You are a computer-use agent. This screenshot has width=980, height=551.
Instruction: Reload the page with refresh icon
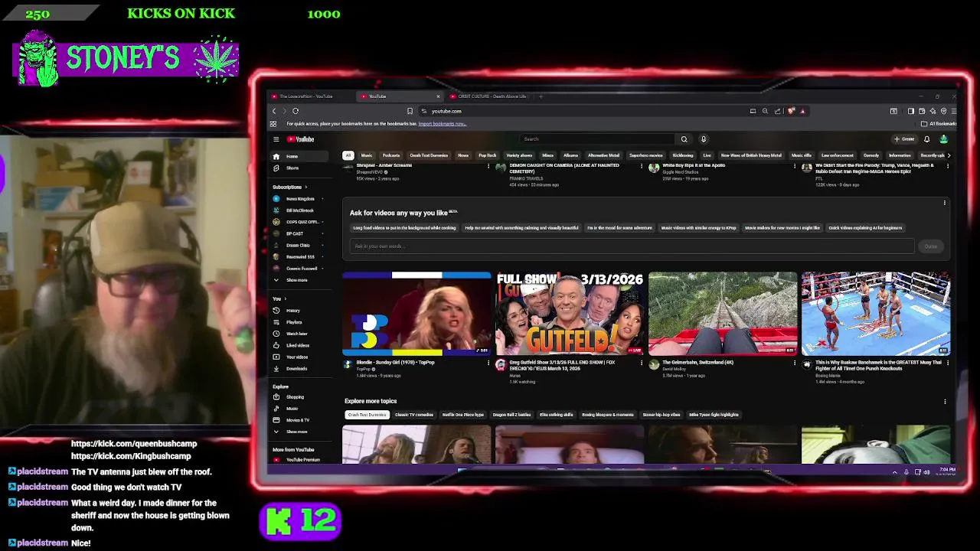tap(296, 111)
